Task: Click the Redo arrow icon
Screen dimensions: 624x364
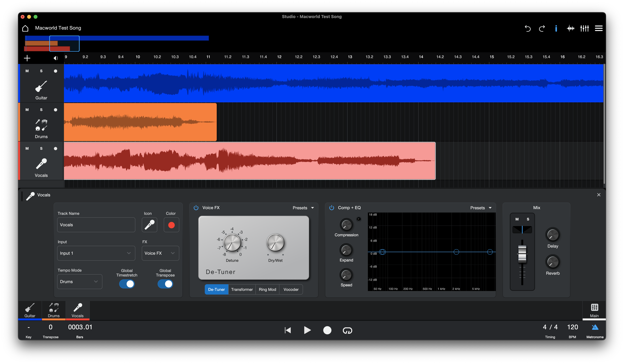Action: (542, 28)
